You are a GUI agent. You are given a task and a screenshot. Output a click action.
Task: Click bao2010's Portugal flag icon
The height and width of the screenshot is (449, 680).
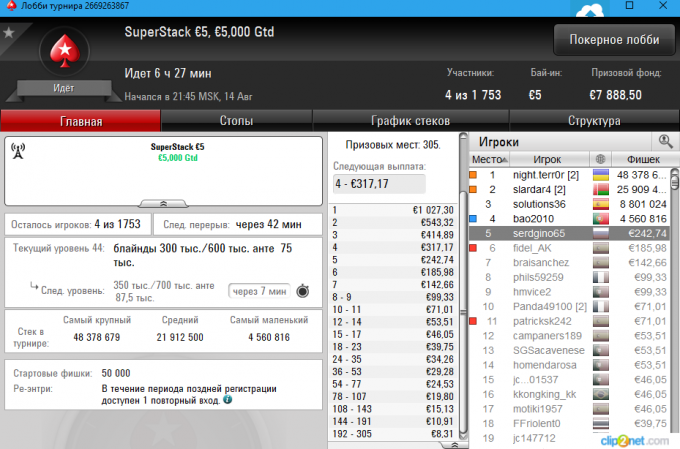[x=601, y=219]
